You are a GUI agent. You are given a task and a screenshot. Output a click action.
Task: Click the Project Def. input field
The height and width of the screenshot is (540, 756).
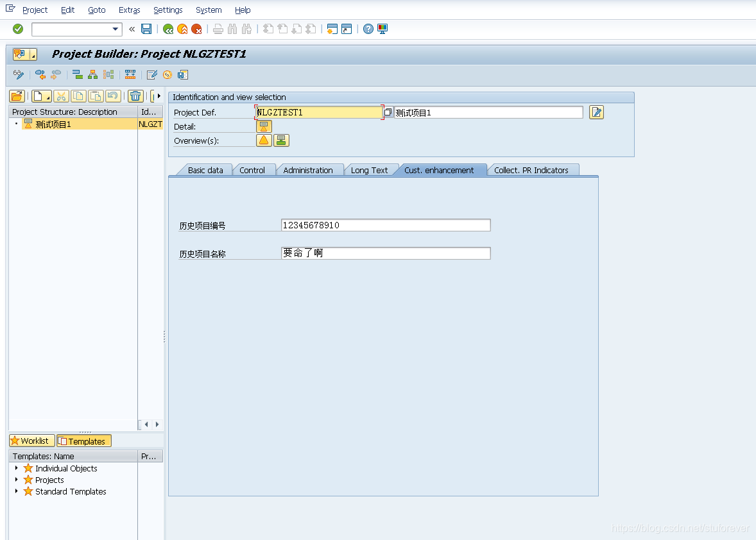tap(319, 112)
